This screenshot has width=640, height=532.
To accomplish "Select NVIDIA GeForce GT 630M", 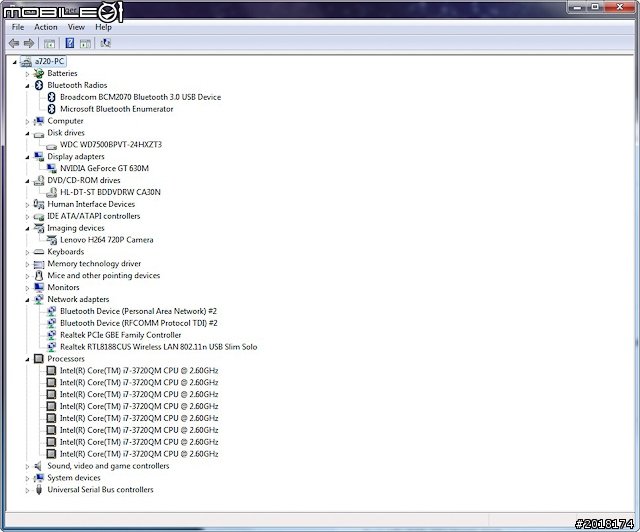I will (104, 168).
